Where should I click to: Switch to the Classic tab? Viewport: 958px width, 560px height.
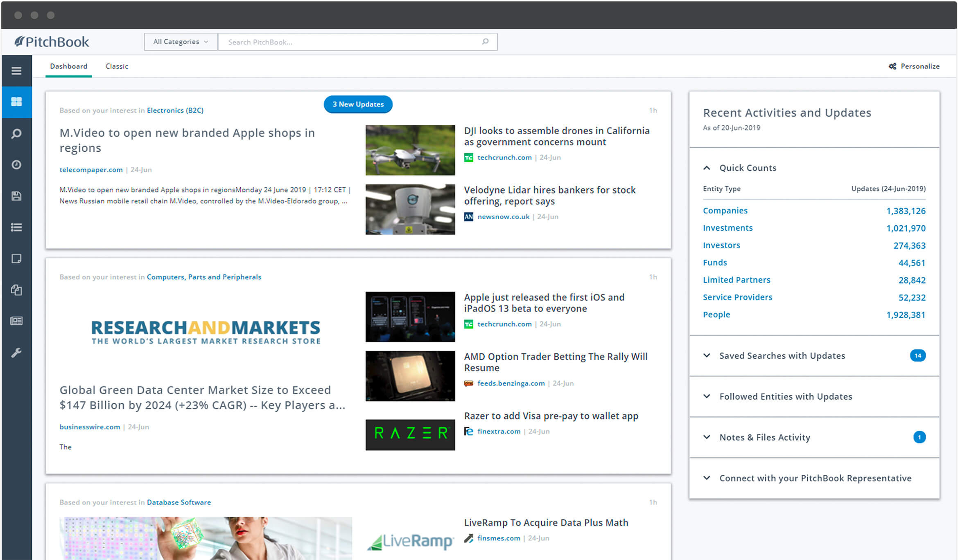(x=117, y=66)
